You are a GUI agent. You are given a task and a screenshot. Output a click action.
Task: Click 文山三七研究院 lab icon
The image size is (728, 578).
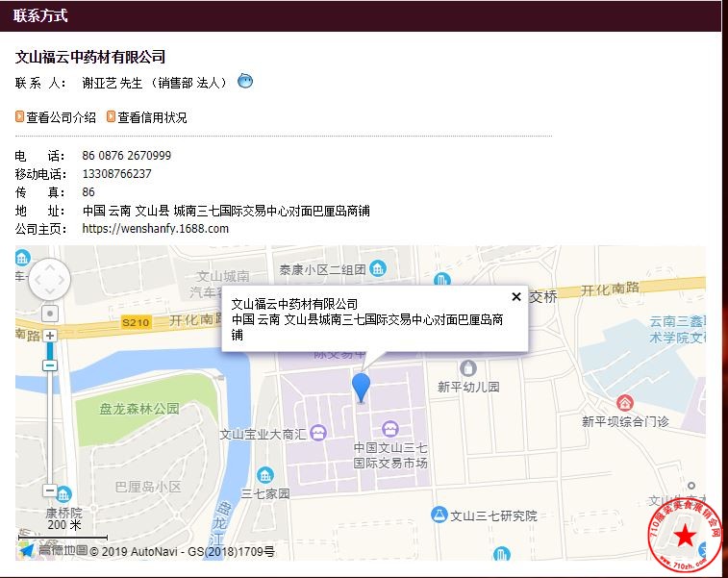pyautogui.click(x=439, y=515)
